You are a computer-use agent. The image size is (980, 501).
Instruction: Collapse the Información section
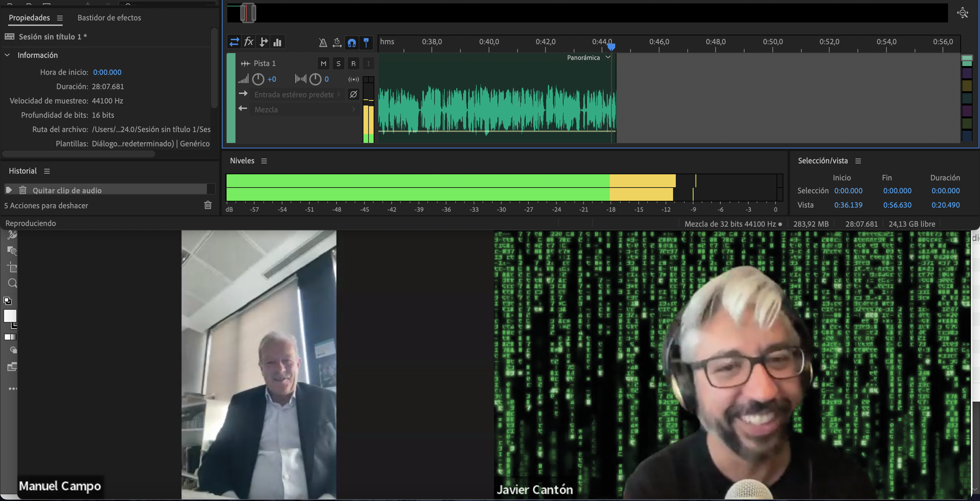(7, 55)
